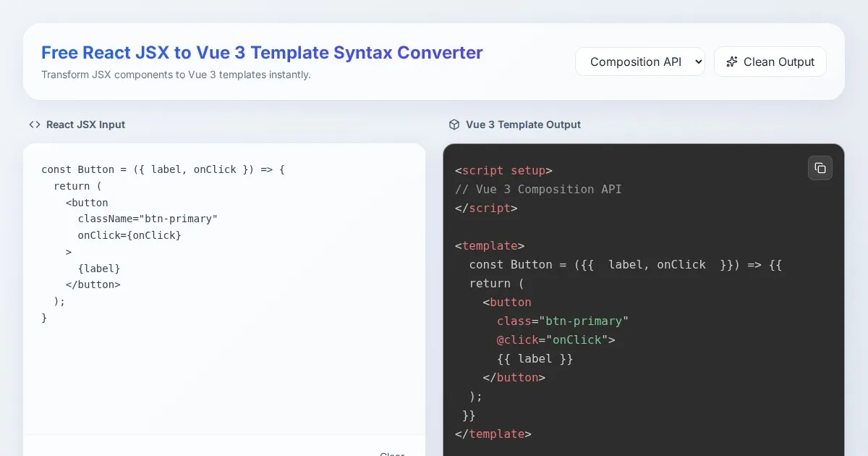Click class="btn-primary" in the Vue output
Screen dimensions: 868x456
(x=563, y=321)
